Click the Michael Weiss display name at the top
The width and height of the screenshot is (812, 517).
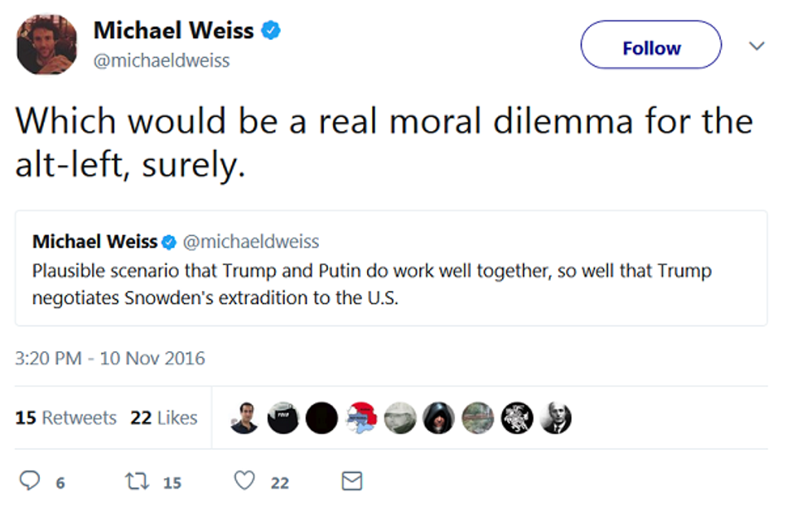tap(173, 31)
